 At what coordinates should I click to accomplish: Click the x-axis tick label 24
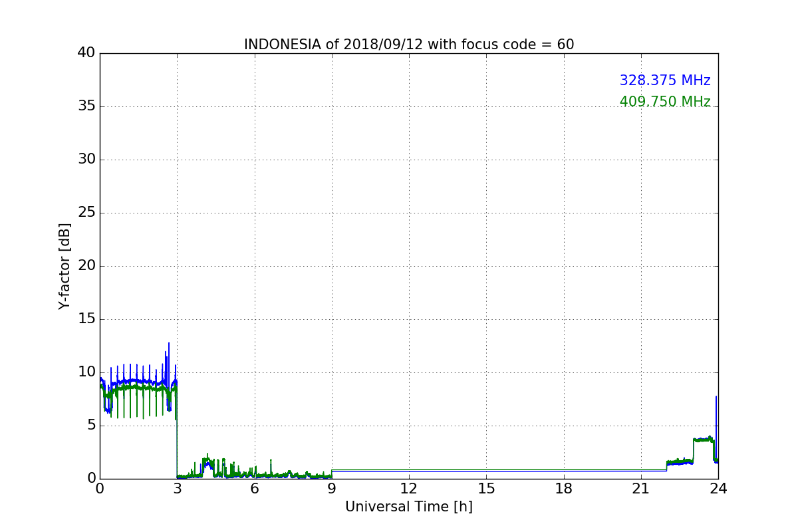pyautogui.click(x=718, y=489)
